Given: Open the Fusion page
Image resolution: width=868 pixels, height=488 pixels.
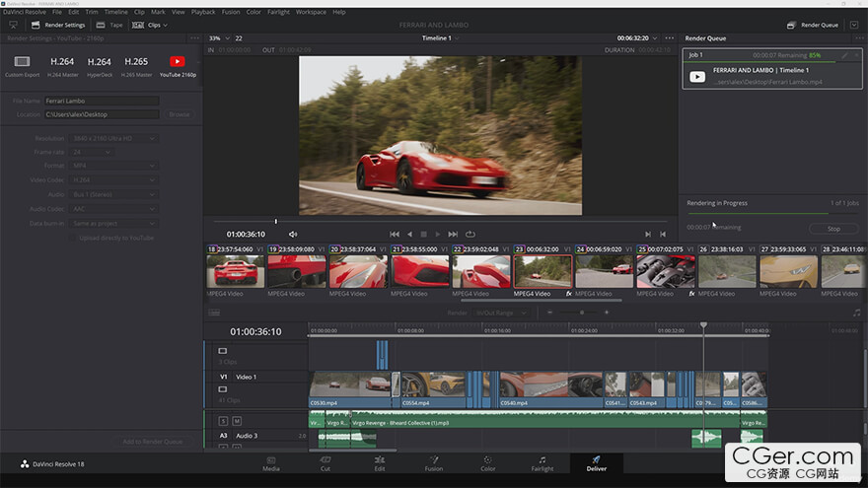Looking at the screenshot, I should [433, 463].
